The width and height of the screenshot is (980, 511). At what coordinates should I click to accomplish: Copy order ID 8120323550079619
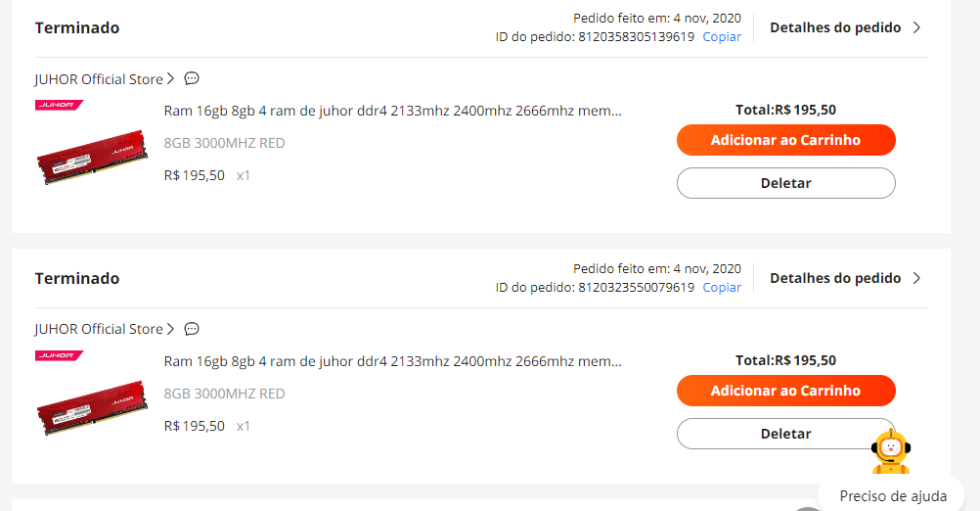click(x=722, y=288)
